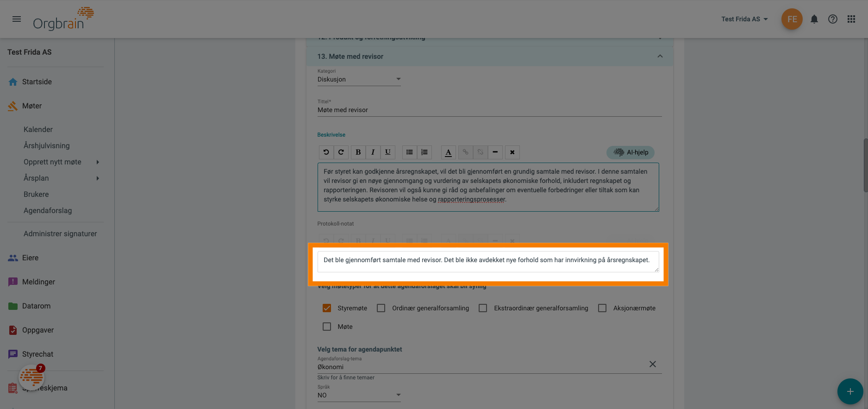The width and height of the screenshot is (868, 409).
Task: Uncheck the Styremøte checkbox
Action: pos(327,308)
